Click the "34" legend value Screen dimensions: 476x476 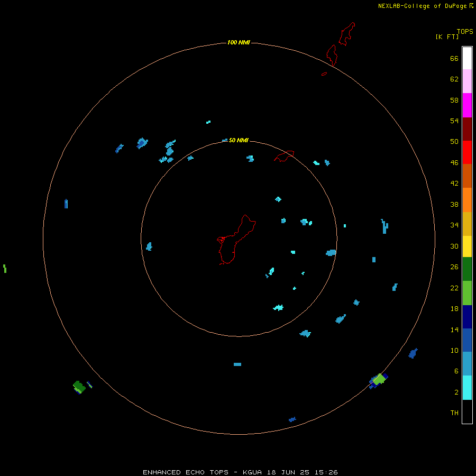[454, 225]
